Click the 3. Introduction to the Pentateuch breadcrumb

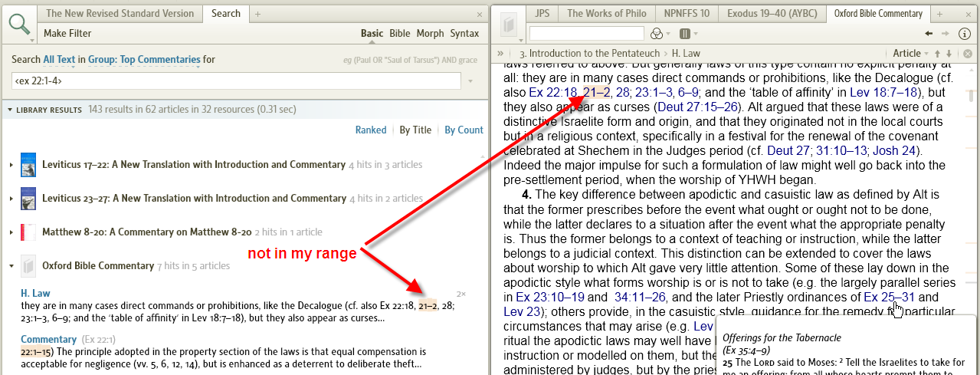[x=589, y=54]
